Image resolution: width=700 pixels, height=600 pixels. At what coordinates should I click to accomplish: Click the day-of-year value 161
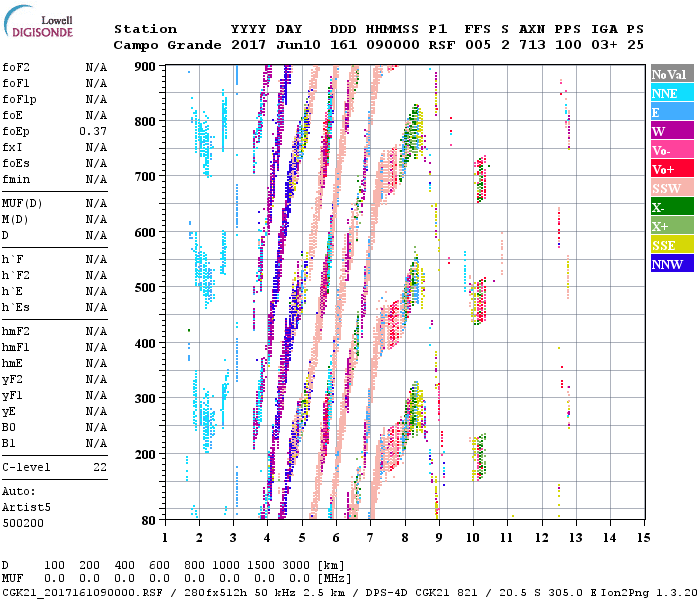coord(343,45)
